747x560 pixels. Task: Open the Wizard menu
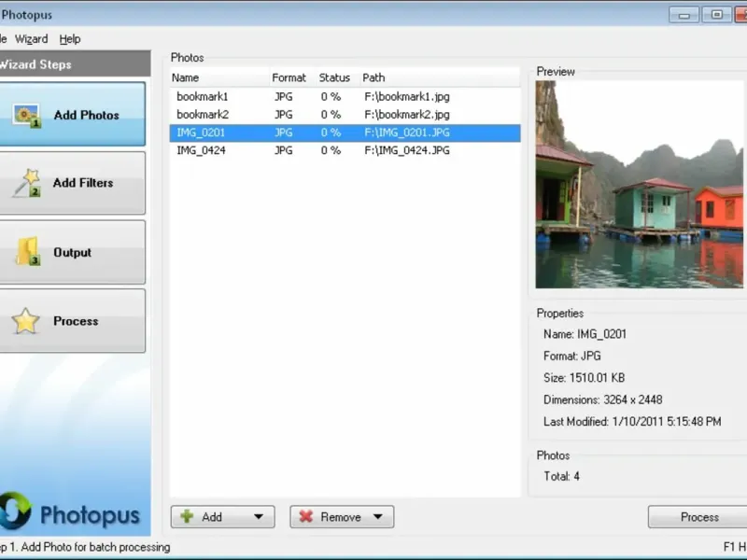[32, 39]
